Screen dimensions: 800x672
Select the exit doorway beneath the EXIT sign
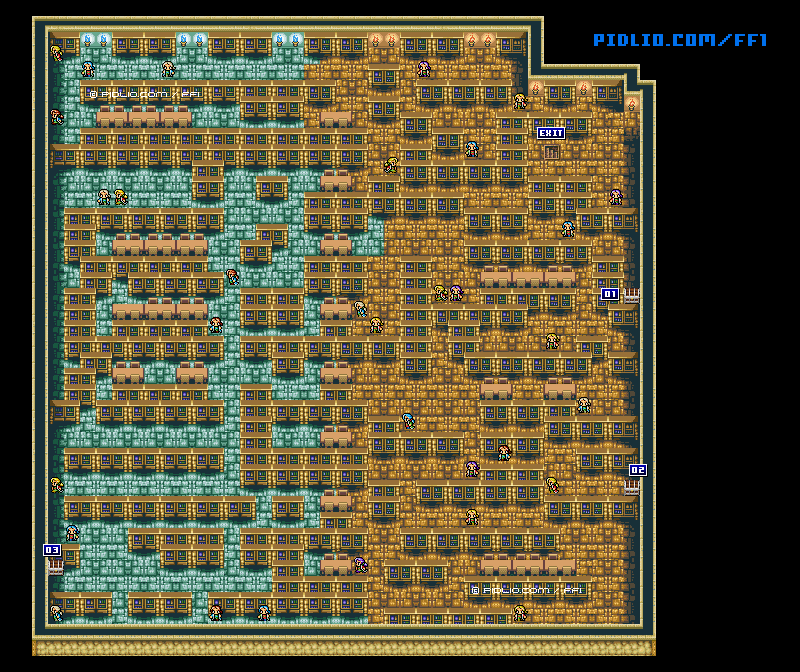(552, 152)
